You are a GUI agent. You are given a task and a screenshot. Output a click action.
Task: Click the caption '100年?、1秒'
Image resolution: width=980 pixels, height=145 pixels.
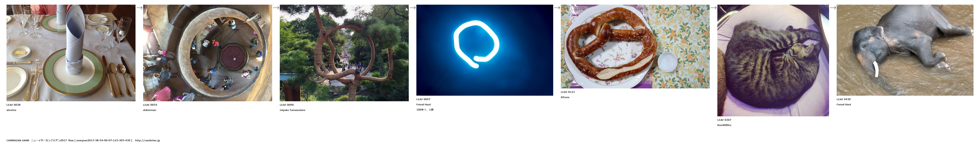[x=425, y=110]
